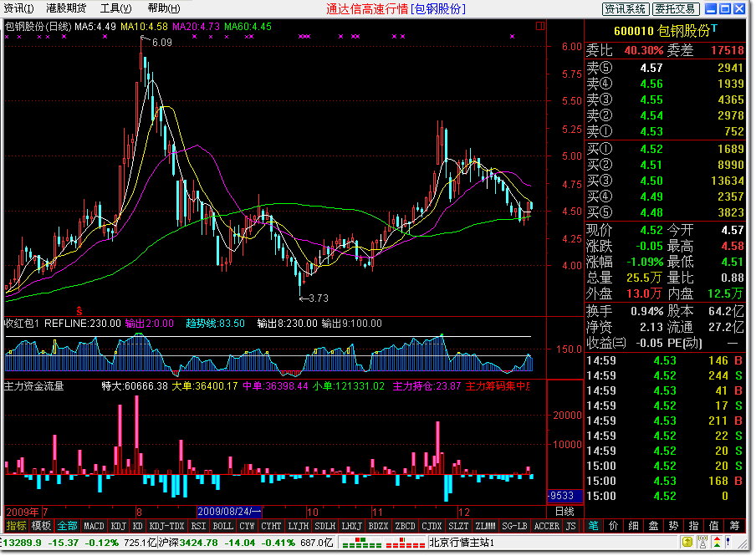Switch to the KDJ-TDX indicator
756x556 pixels.
[x=166, y=526]
